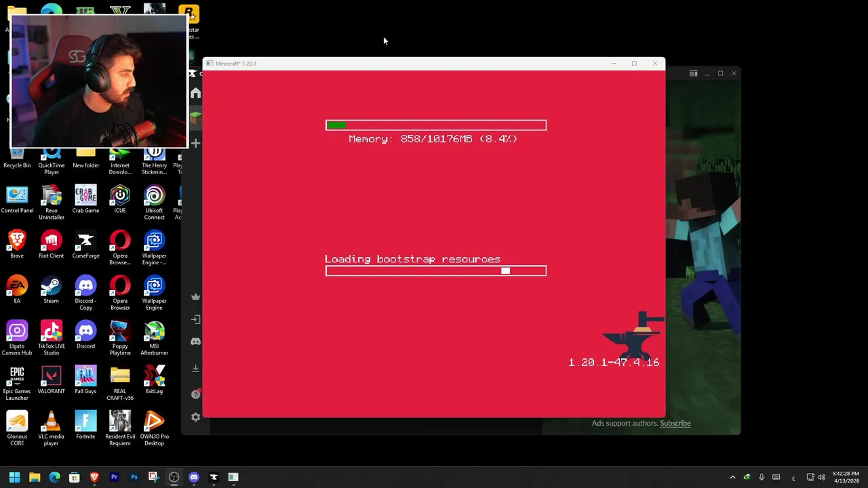Viewport: 868px width, 488px height.
Task: Open the Windows Start menu
Action: (x=14, y=477)
